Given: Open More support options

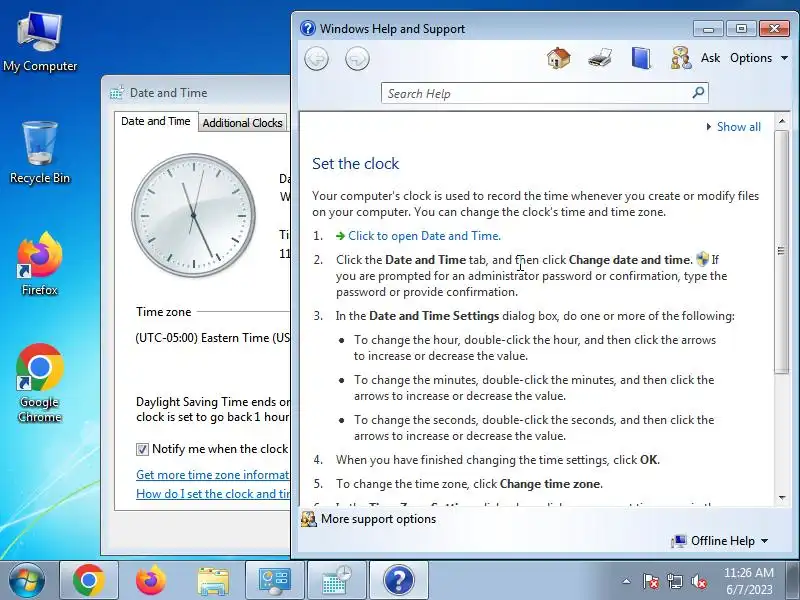Looking at the screenshot, I should click(x=378, y=519).
